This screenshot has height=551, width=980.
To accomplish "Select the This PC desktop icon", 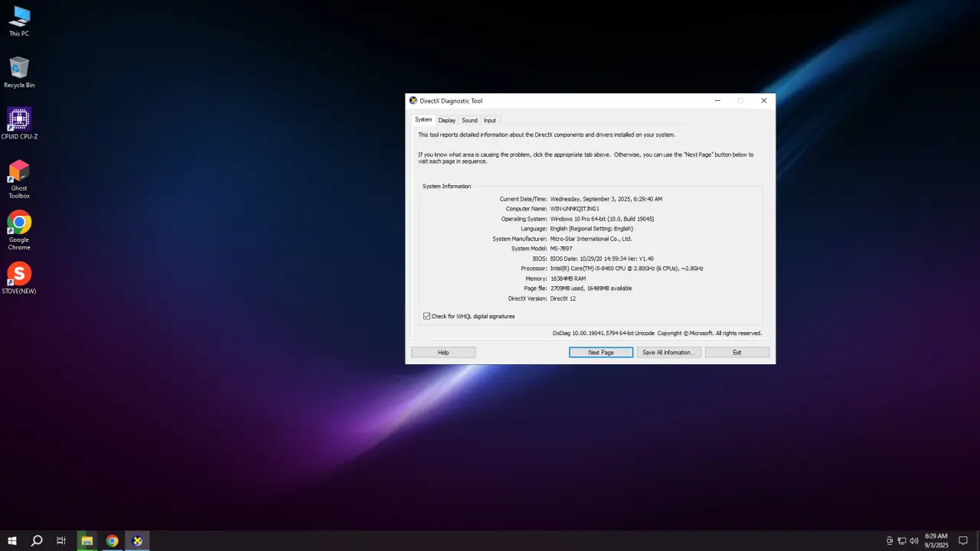I will pyautogui.click(x=19, y=21).
